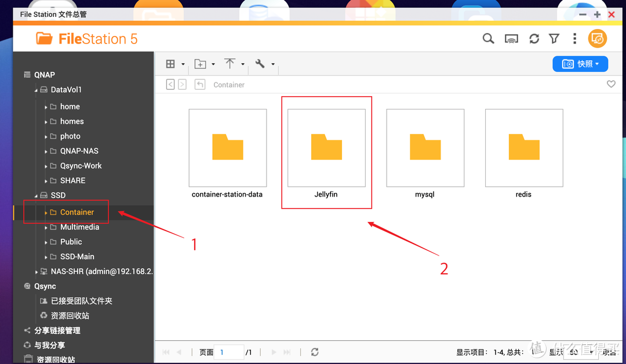The width and height of the screenshot is (626, 364).
Task: Select DataVol1 volume in tree
Action: click(66, 89)
